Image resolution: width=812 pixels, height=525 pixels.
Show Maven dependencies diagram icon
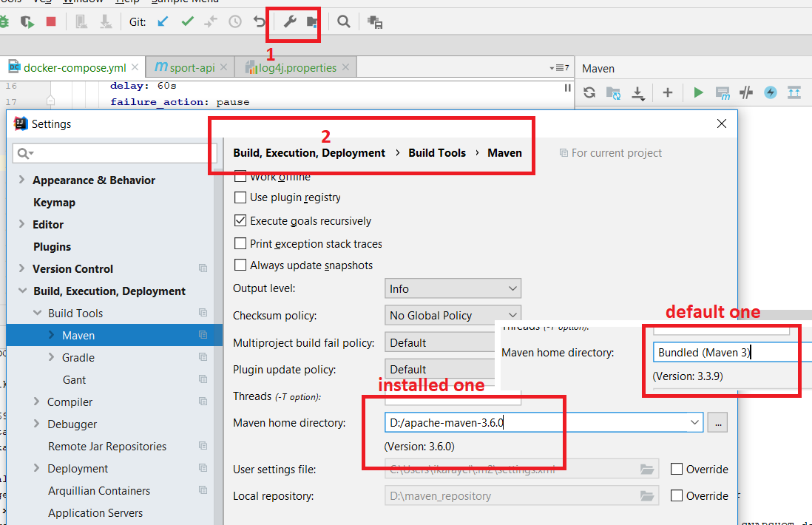pos(794,92)
